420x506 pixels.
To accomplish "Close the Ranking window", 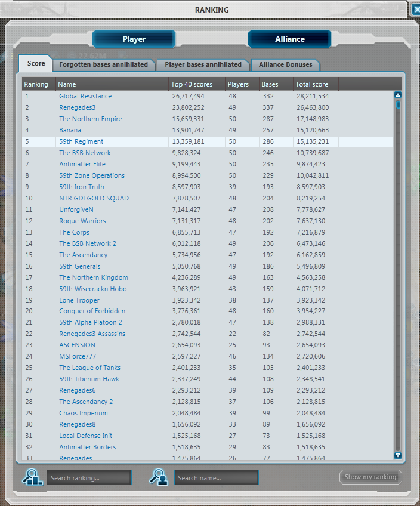I will [x=416, y=10].
